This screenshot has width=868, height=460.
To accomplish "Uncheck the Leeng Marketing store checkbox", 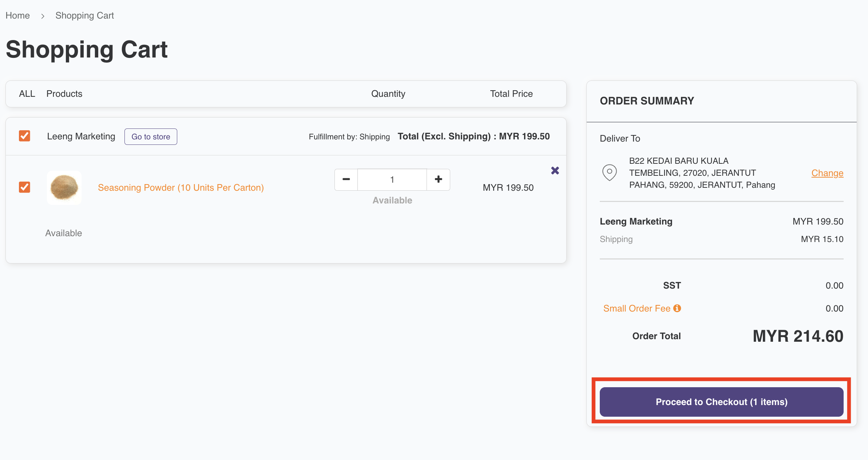I will [24, 136].
